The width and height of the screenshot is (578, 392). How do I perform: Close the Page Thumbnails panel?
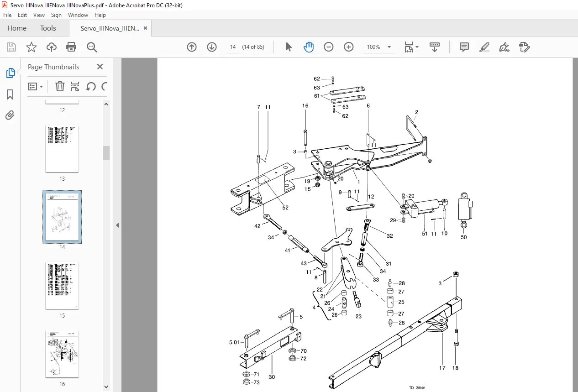(x=100, y=67)
